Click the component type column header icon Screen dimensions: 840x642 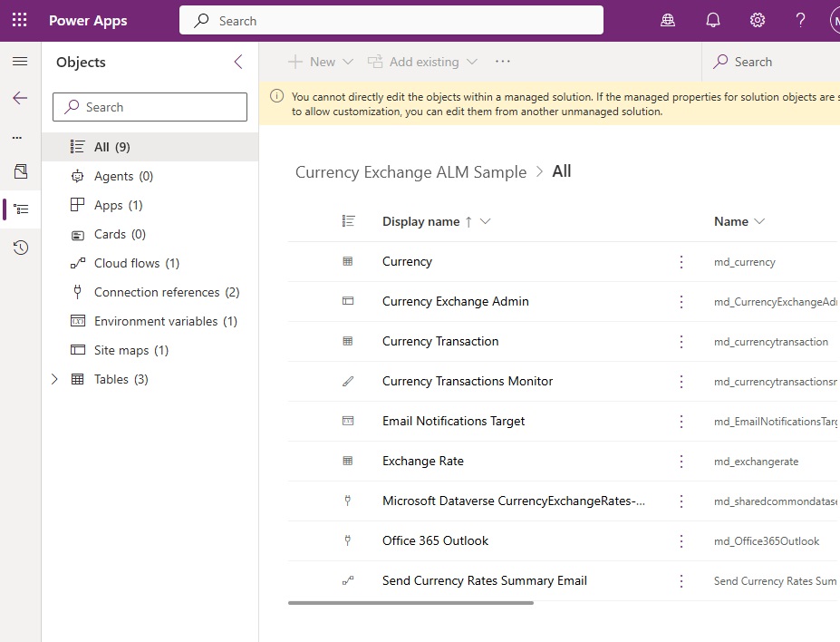(x=348, y=220)
